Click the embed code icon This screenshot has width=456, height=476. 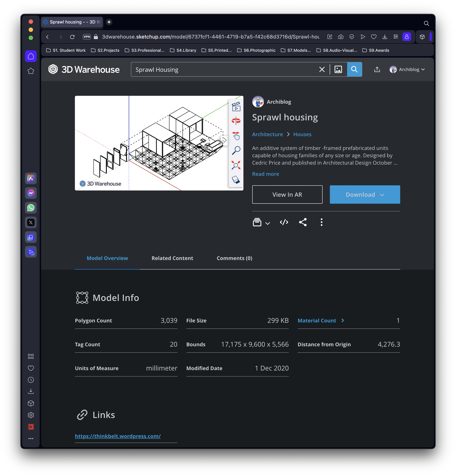(x=284, y=222)
